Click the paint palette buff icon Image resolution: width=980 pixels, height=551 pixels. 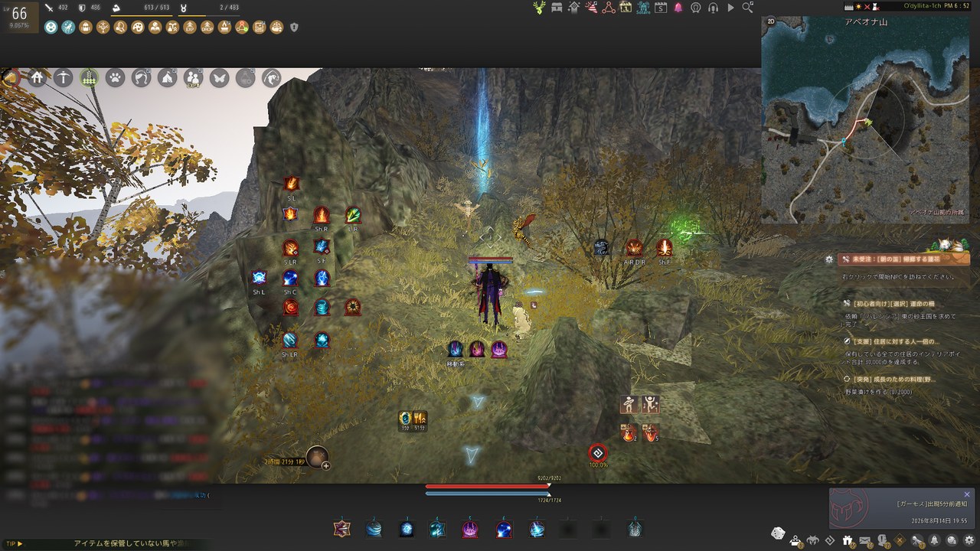click(138, 28)
